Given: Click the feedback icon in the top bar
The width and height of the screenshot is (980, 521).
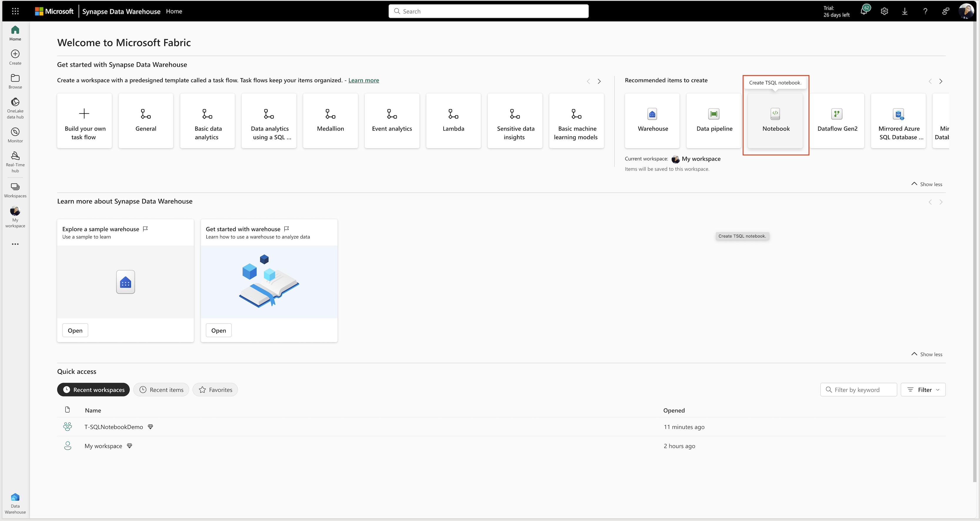Looking at the screenshot, I should coord(945,11).
